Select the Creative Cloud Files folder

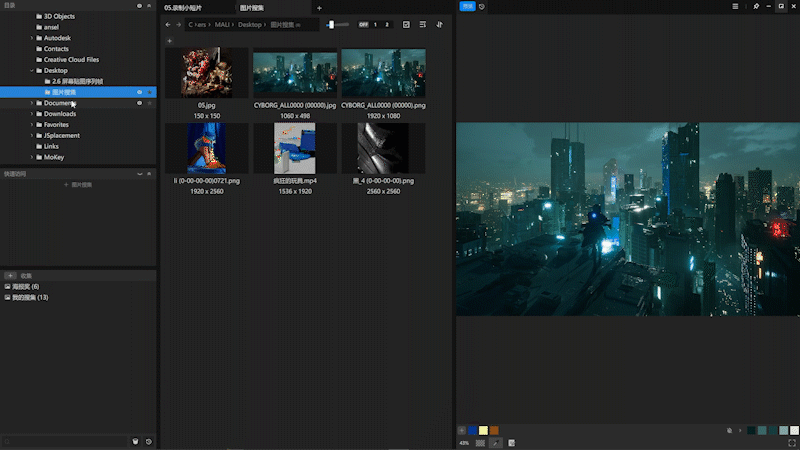pyautogui.click(x=71, y=60)
